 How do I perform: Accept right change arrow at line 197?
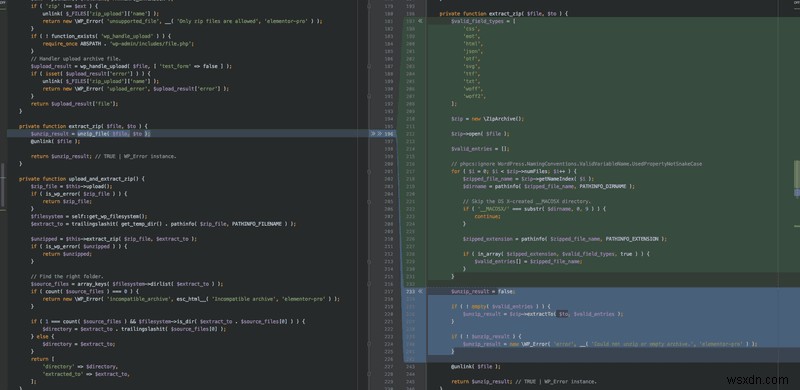coord(420,21)
